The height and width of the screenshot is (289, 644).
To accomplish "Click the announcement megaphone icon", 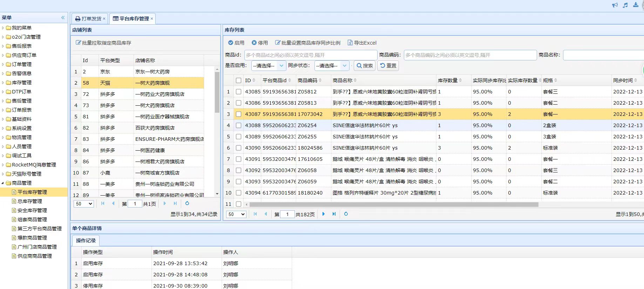I will 615,5.
